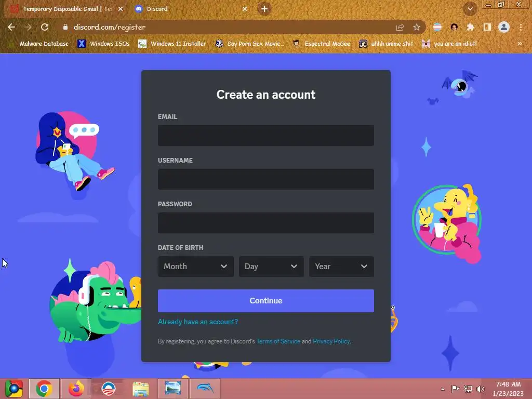This screenshot has width=532, height=399.
Task: Click the striped flag extension icon
Action: (x=437, y=27)
